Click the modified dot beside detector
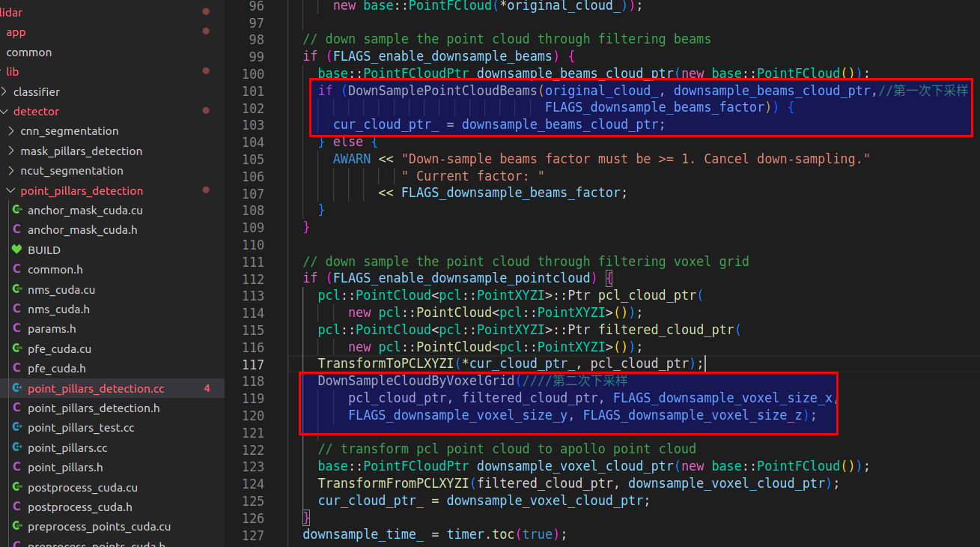The image size is (980, 547). tap(206, 112)
